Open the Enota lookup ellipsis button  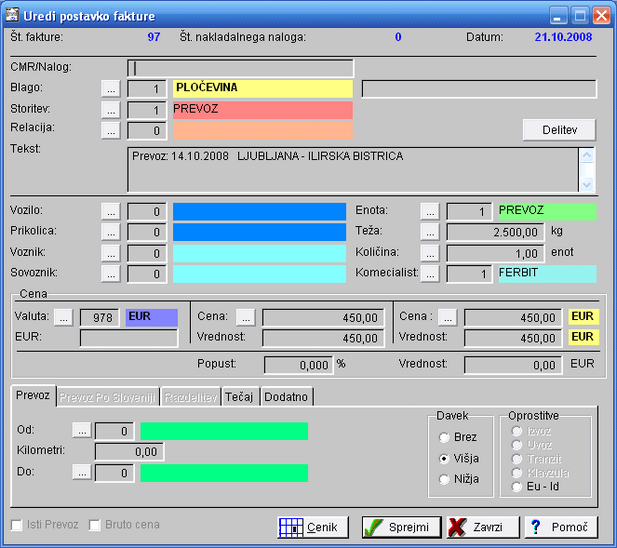point(430,211)
